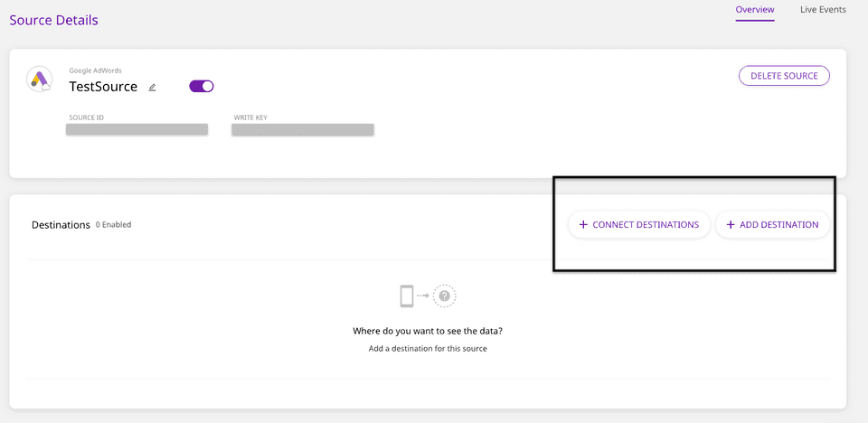This screenshot has height=423, width=868.
Task: Click the CONNECT DESTINATIONS button
Action: click(x=639, y=225)
